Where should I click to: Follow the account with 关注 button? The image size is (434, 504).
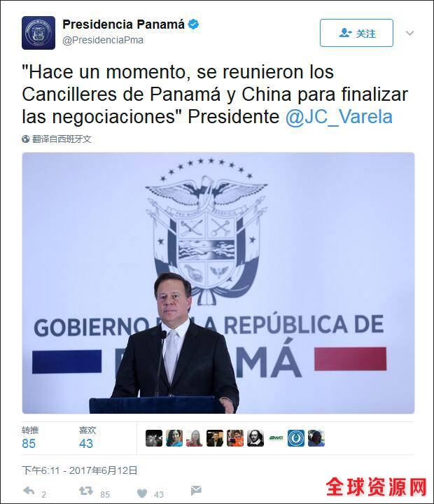point(356,33)
